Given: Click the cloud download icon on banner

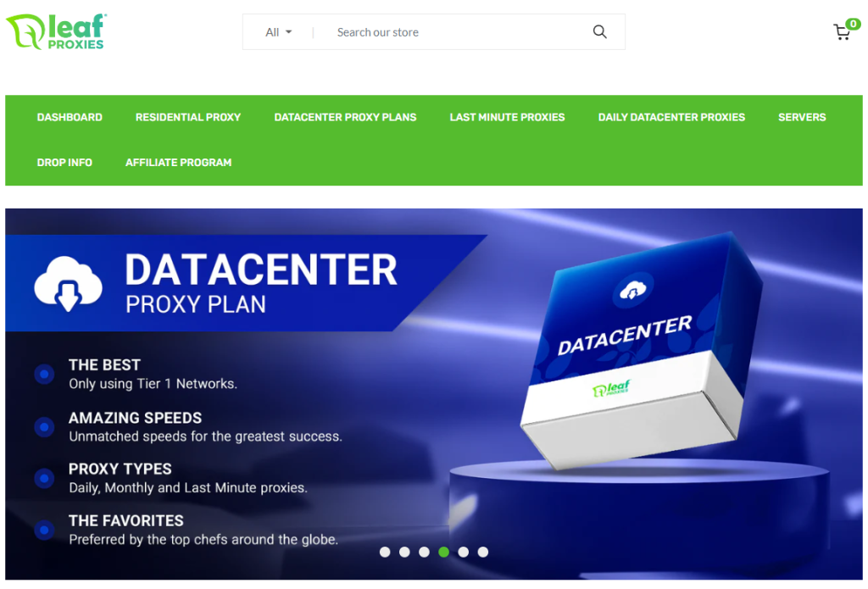Looking at the screenshot, I should pyautogui.click(x=68, y=283).
